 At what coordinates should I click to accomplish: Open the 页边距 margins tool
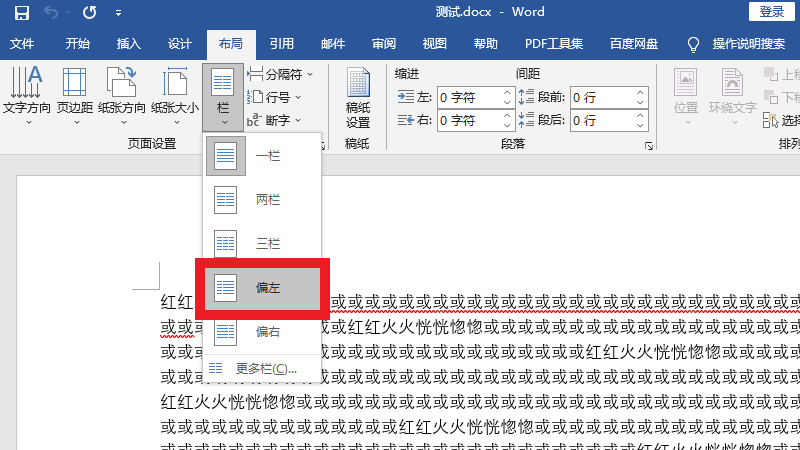click(x=74, y=94)
